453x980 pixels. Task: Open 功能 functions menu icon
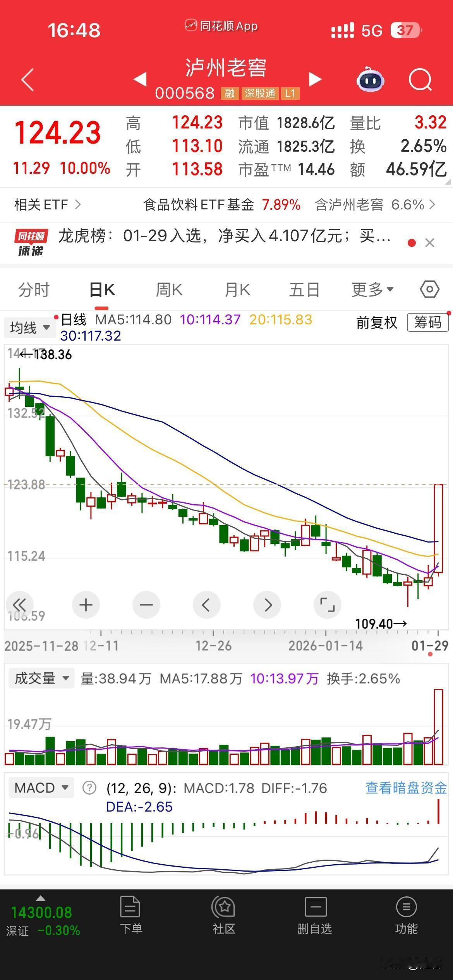tap(406, 907)
